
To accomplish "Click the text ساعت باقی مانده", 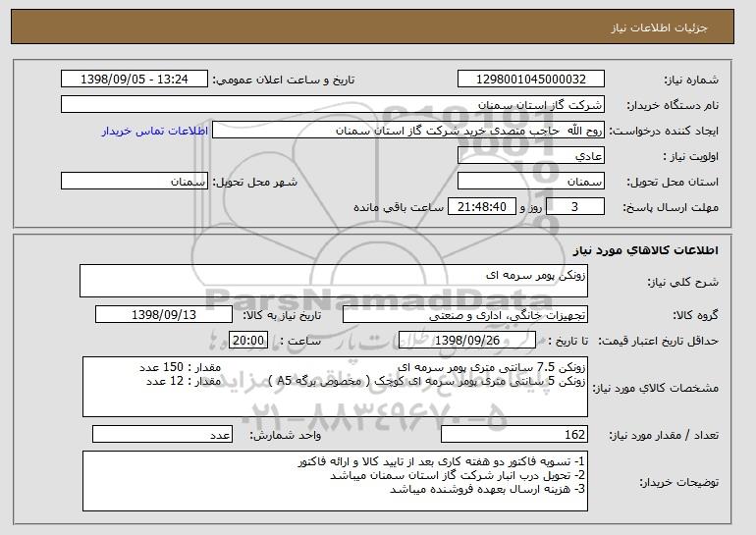I will (399, 207).
